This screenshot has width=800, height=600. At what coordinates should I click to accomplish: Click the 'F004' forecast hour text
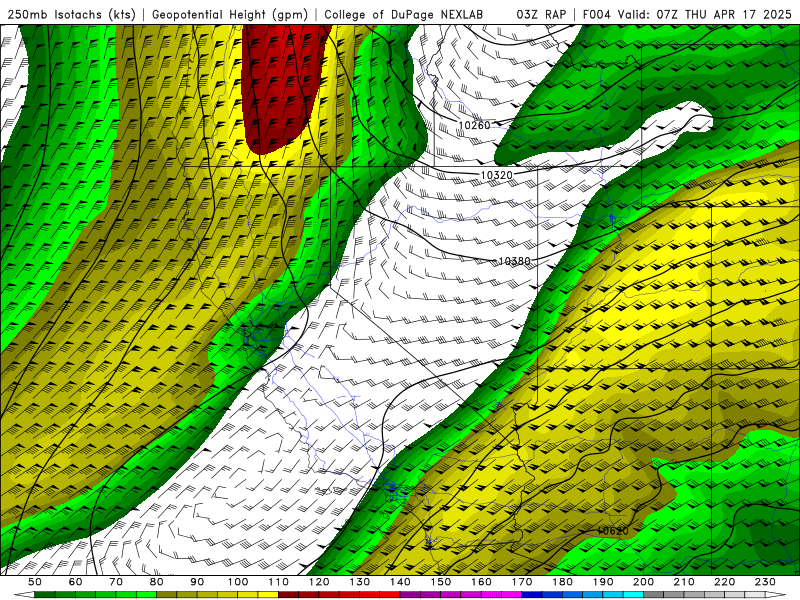click(x=597, y=15)
